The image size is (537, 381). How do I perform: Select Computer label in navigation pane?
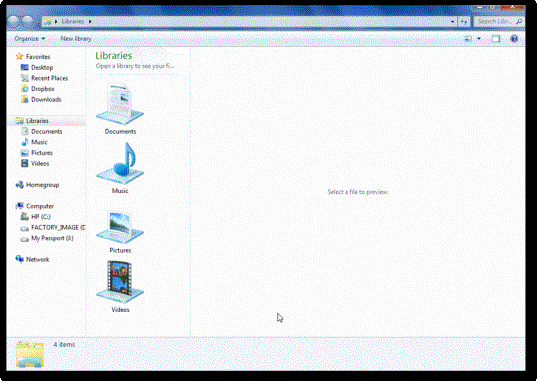point(40,206)
